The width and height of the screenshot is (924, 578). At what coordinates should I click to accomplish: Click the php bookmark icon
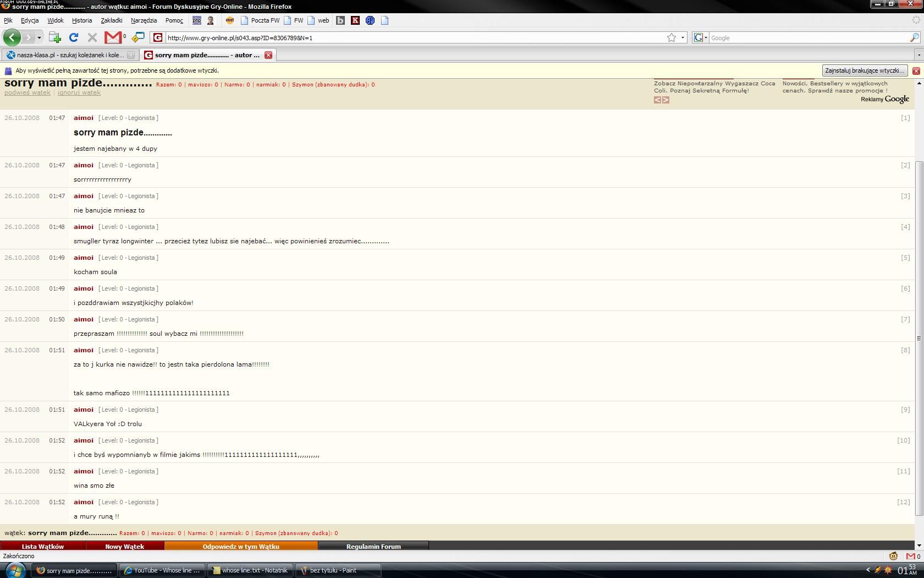tap(196, 20)
